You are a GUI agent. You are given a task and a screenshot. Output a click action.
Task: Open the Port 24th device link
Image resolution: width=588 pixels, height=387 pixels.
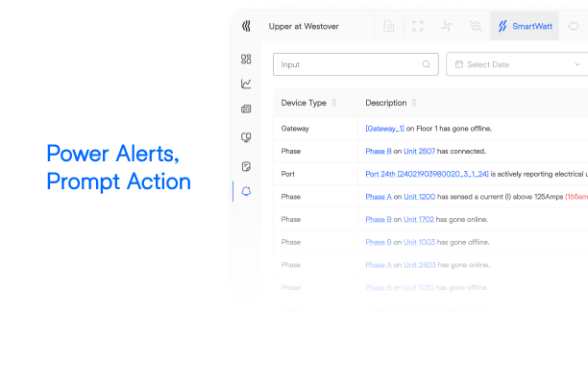click(427, 174)
